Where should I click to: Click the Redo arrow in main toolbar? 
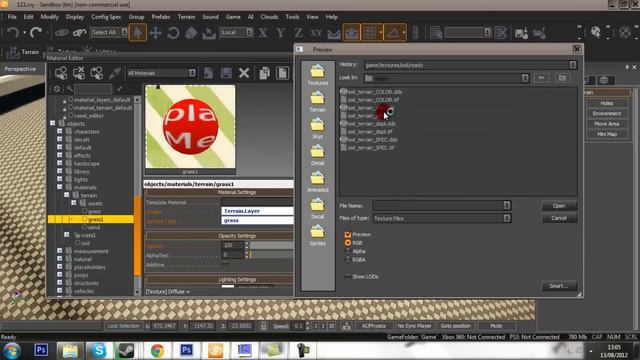(36, 32)
